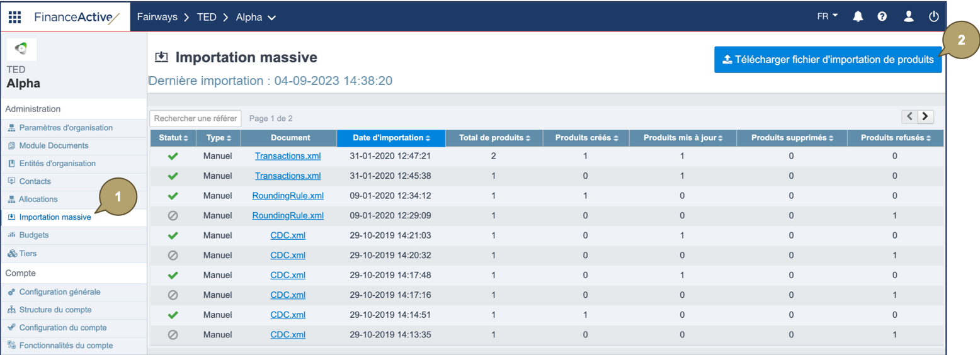
Task: Open the help question mark icon
Action: tap(882, 17)
